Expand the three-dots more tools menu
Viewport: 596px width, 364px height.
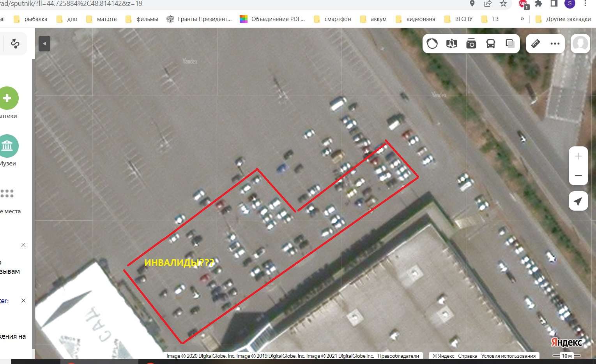(x=555, y=44)
